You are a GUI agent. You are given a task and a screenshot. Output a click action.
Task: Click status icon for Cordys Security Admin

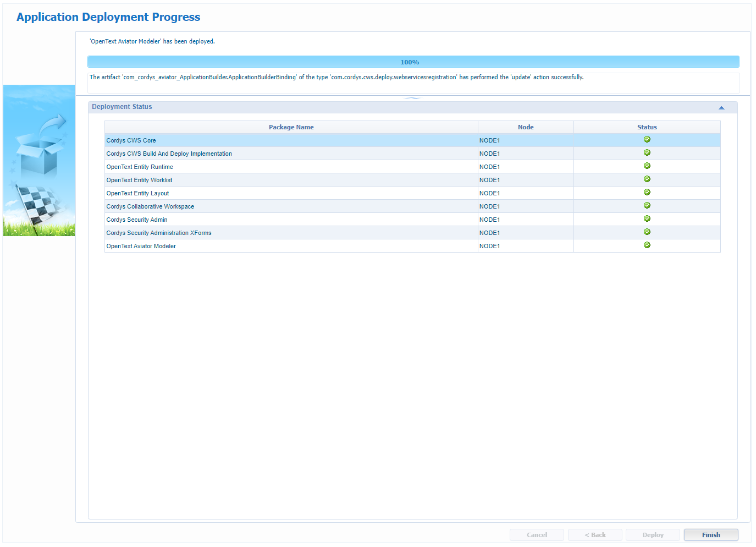point(647,219)
